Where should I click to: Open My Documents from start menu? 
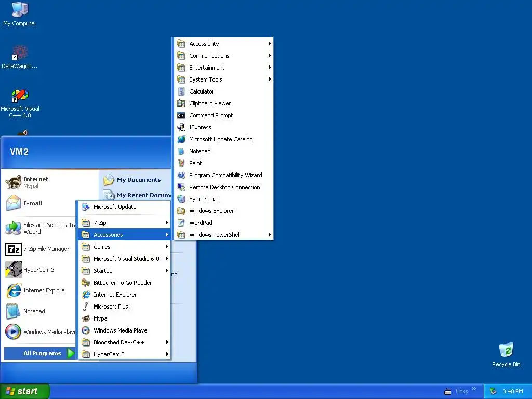[x=136, y=180]
